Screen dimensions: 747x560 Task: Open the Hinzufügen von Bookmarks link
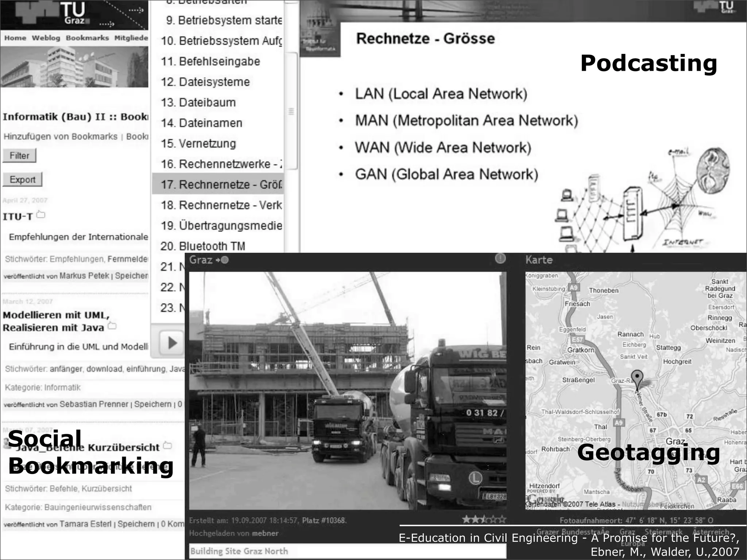point(61,137)
